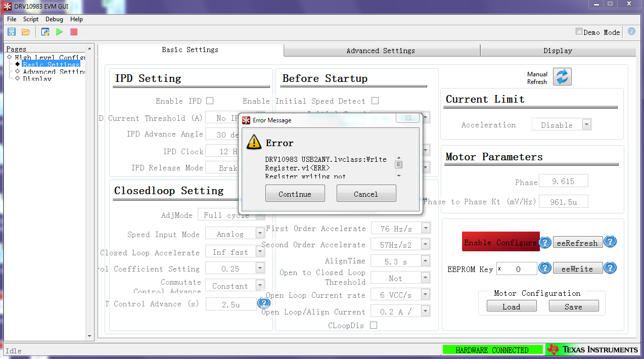The height and width of the screenshot is (359, 644).
Task: Switch to the Display tab
Action: 558,51
